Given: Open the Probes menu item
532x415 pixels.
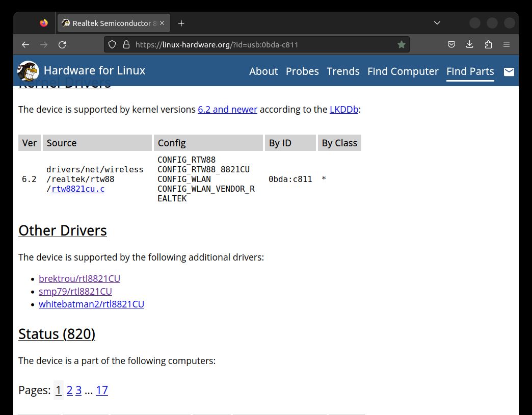Looking at the screenshot, I should pos(302,71).
